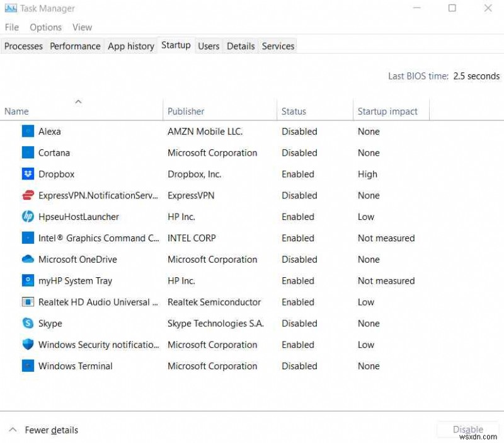
Task: Select the ExpressVPN.NotificationServ... entry
Action: [x=98, y=195]
